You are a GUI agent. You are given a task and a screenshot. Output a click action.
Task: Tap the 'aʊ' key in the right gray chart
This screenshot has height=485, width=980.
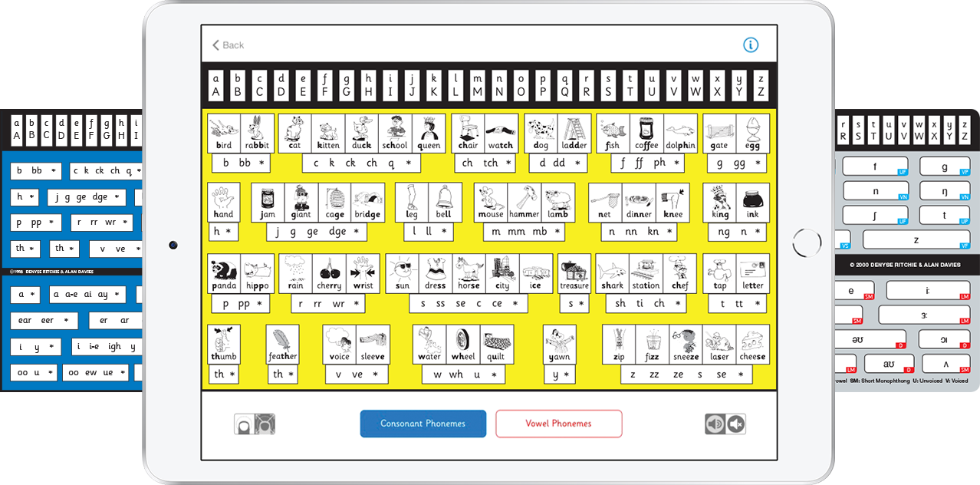point(889,364)
